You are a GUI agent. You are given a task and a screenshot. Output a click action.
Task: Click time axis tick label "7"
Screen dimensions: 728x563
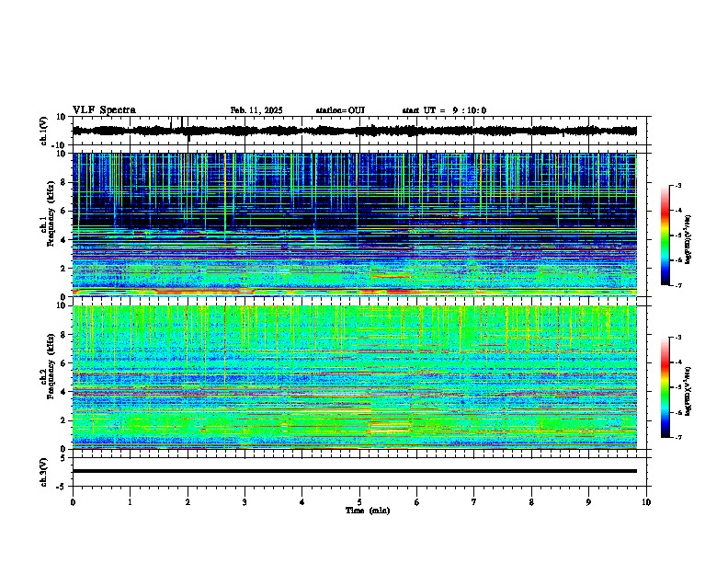(474, 502)
